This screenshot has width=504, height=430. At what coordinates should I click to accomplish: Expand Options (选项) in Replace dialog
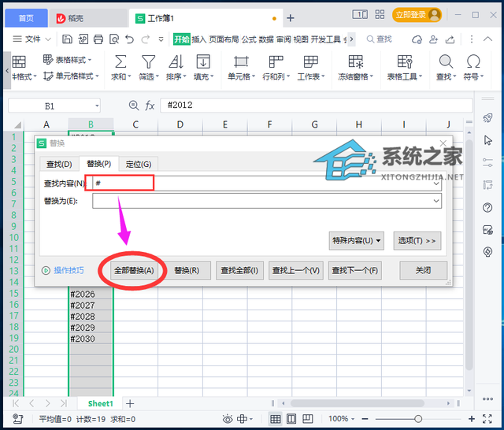click(x=417, y=241)
